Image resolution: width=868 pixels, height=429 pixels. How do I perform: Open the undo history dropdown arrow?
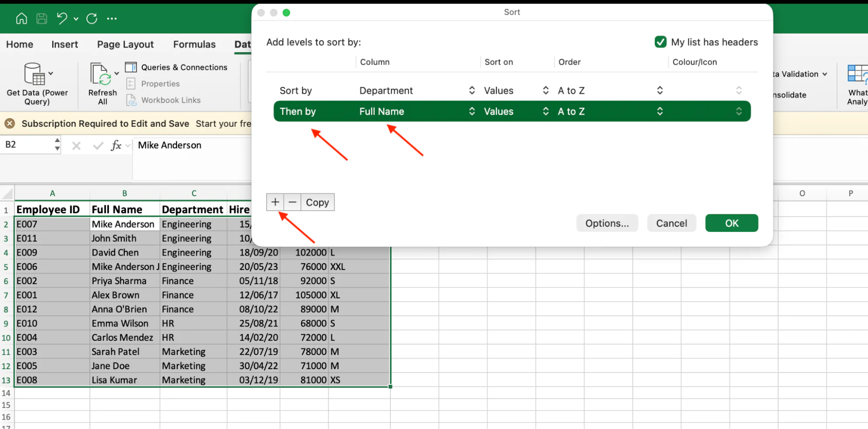pos(76,19)
